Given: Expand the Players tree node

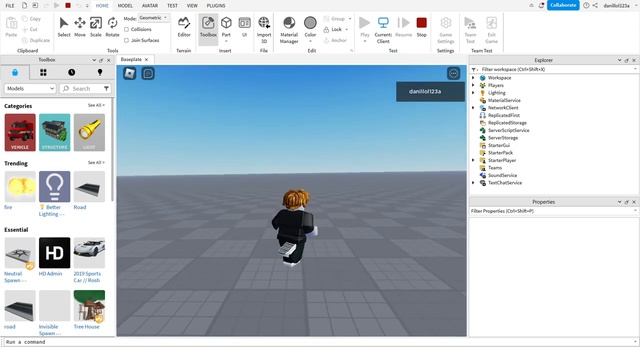Looking at the screenshot, I should [473, 85].
